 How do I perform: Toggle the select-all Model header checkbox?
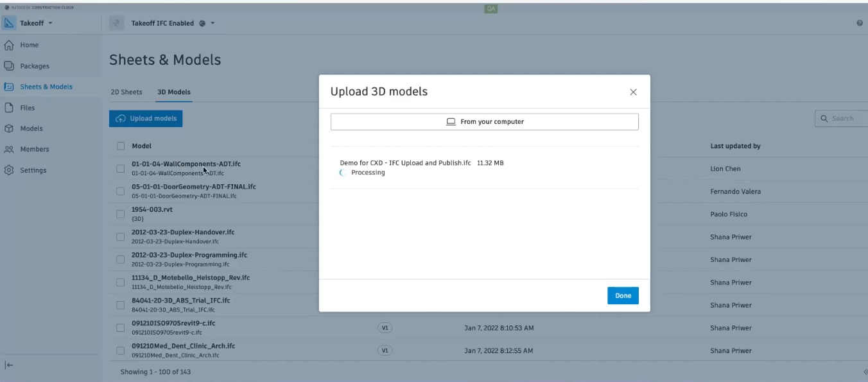pyautogui.click(x=120, y=146)
